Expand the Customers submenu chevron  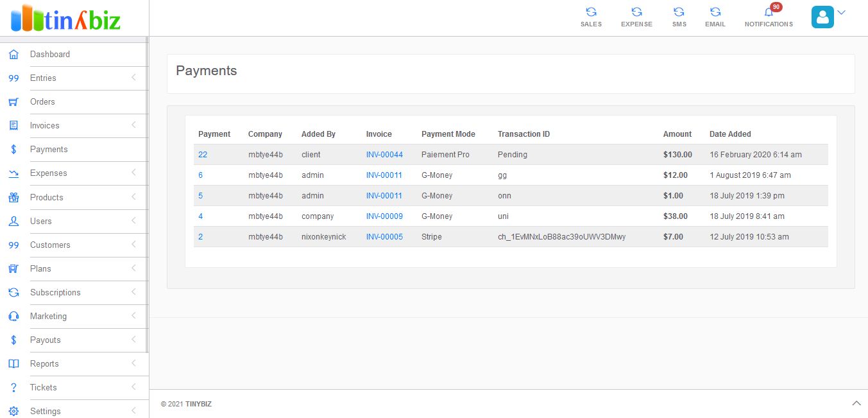(133, 245)
